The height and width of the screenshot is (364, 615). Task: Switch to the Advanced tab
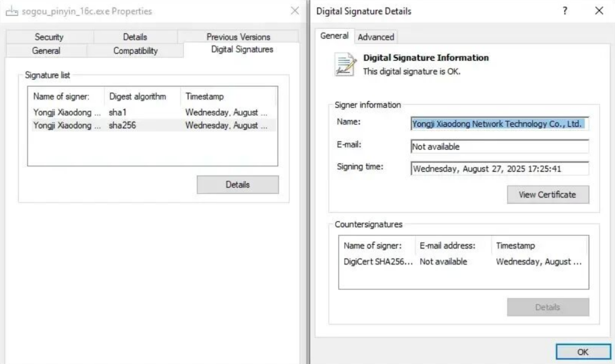pyautogui.click(x=376, y=37)
